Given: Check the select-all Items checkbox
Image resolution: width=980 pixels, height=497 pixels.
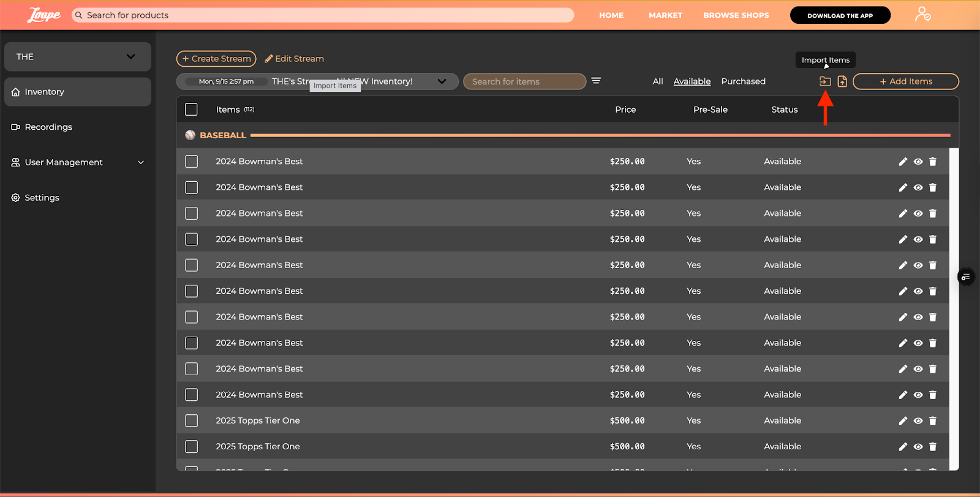Looking at the screenshot, I should click(x=191, y=110).
